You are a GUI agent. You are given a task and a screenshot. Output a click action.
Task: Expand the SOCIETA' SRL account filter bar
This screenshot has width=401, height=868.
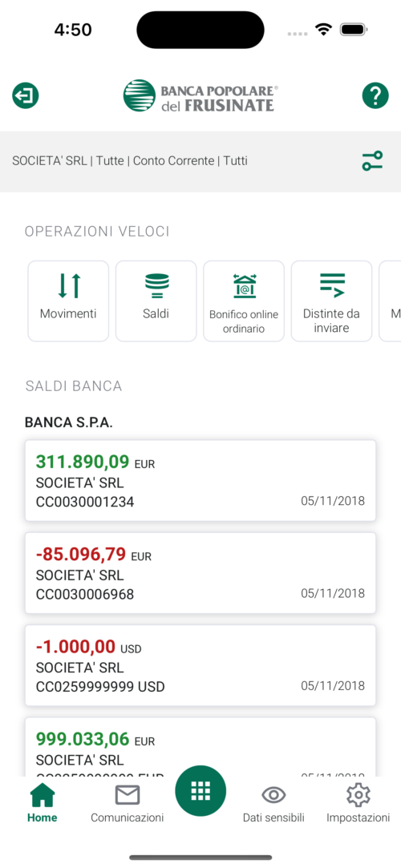click(200, 162)
